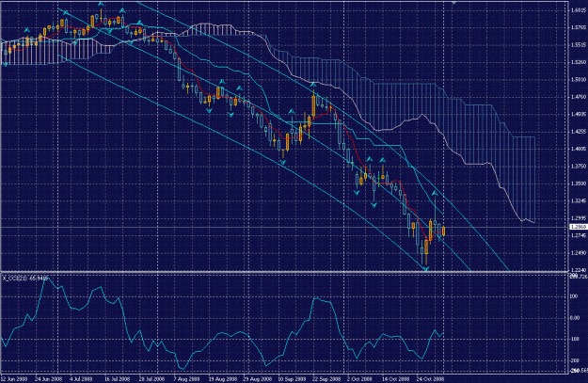Viewport: 588px width, 383px height.
Task: Click the 0.00 level label on the CCI axis
Action: 575,318
